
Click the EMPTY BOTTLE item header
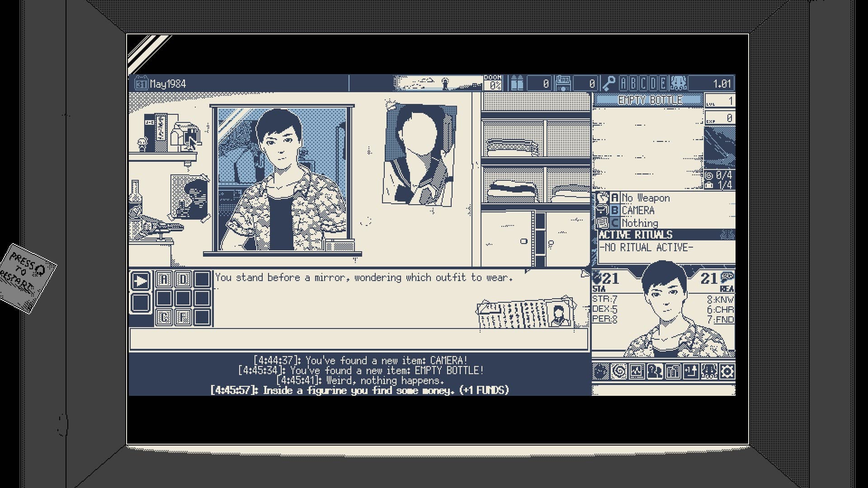[x=649, y=100]
